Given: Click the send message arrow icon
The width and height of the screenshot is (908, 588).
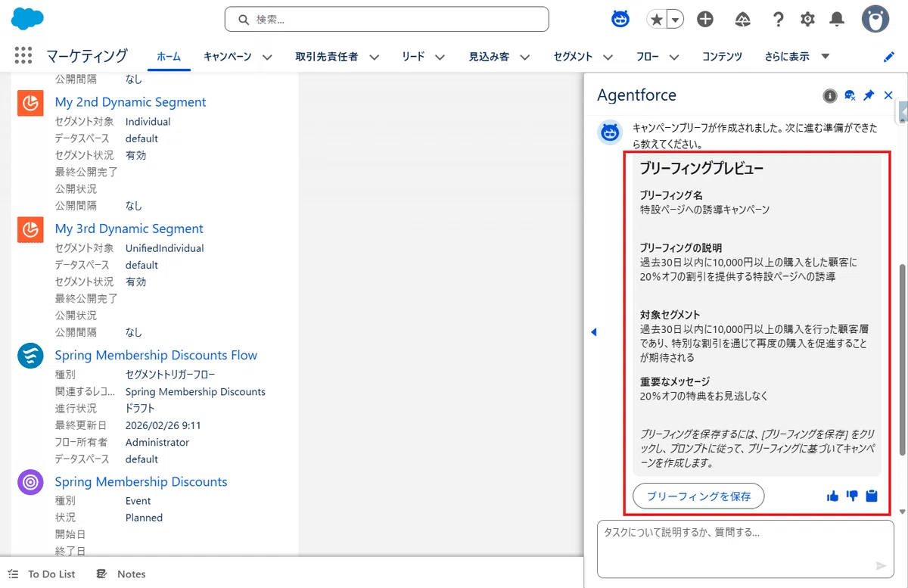Looking at the screenshot, I should pos(881,565).
